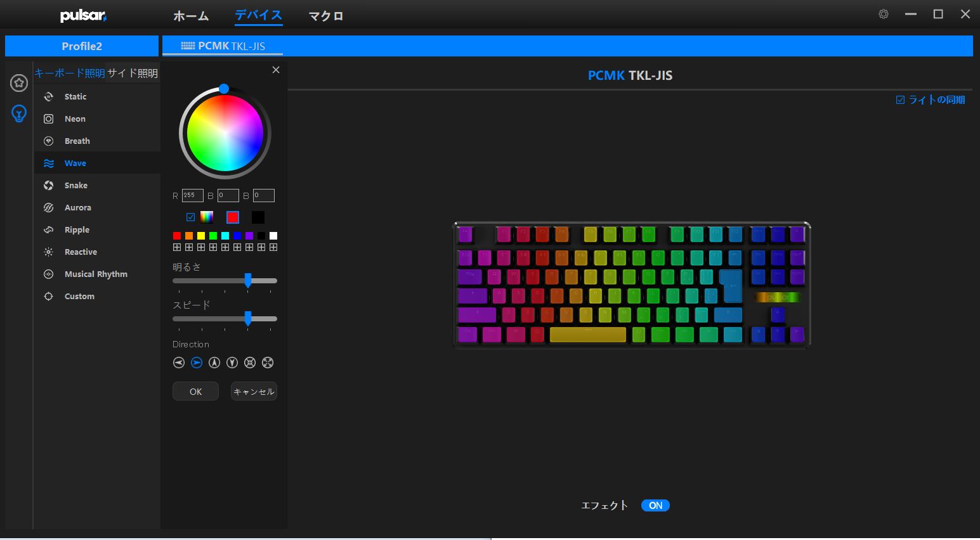Select the large black color slot
The width and height of the screenshot is (980, 540).
click(258, 217)
